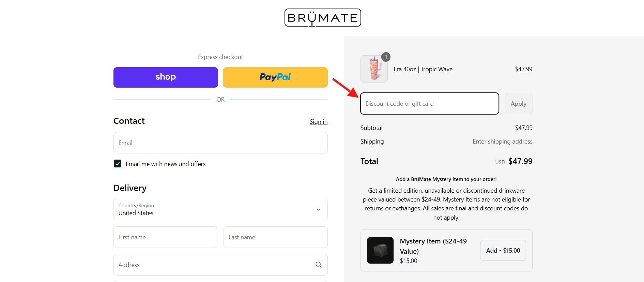This screenshot has width=644, height=282.
Task: Click the Mystery Item box image
Action: 380,250
